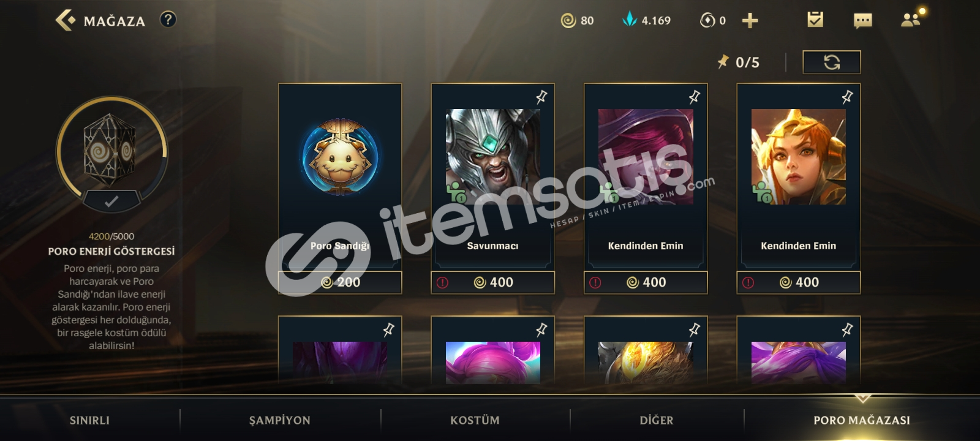
Task: Click the Poro energy gauge checkmark
Action: (x=111, y=201)
